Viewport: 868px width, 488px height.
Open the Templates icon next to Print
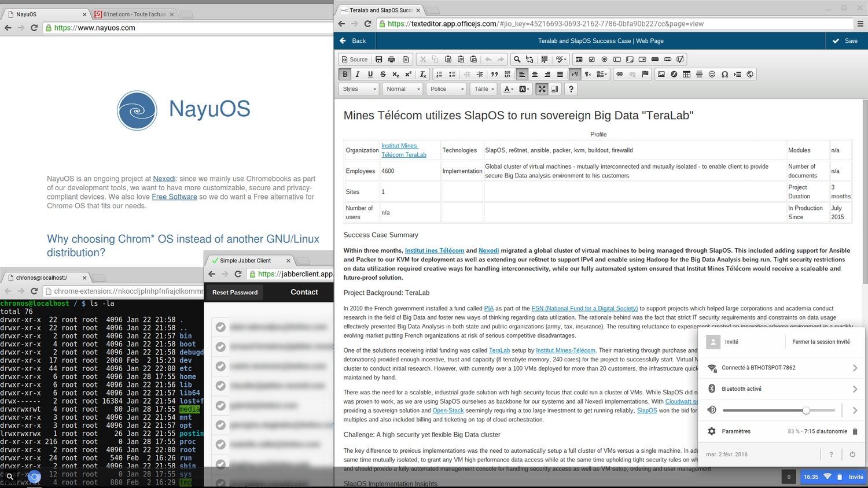(406, 60)
